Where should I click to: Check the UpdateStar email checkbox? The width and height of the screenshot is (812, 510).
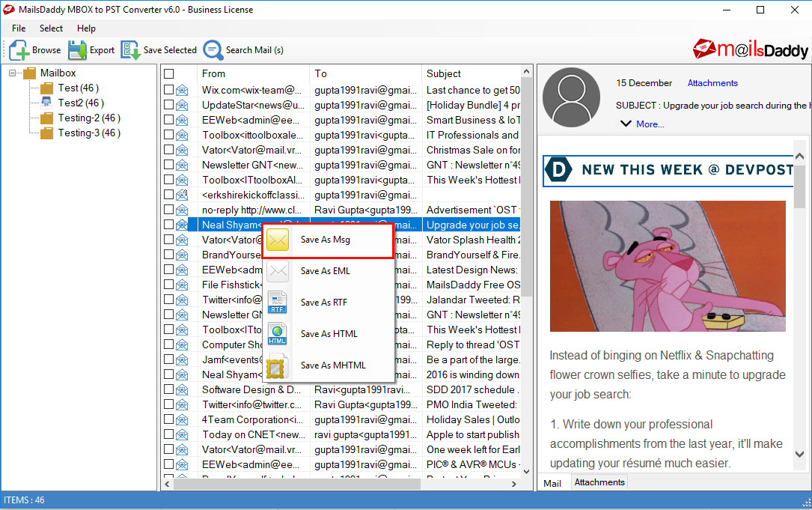coord(169,105)
